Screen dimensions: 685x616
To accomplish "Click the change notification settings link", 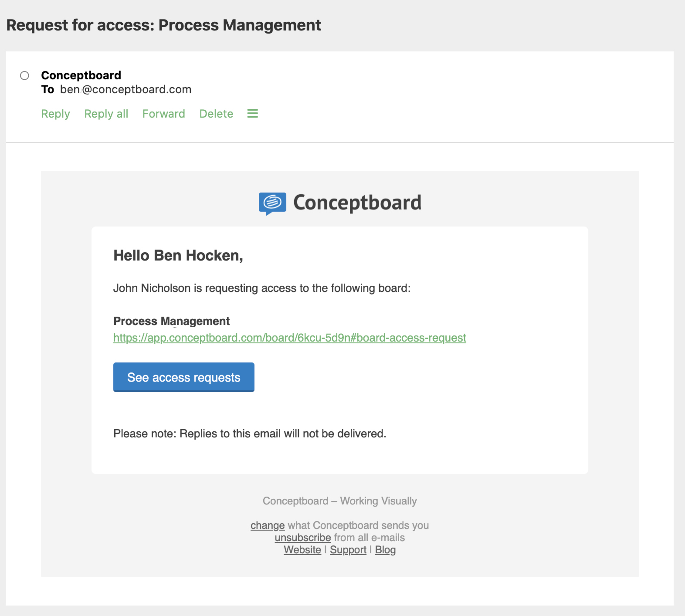I will click(x=268, y=525).
